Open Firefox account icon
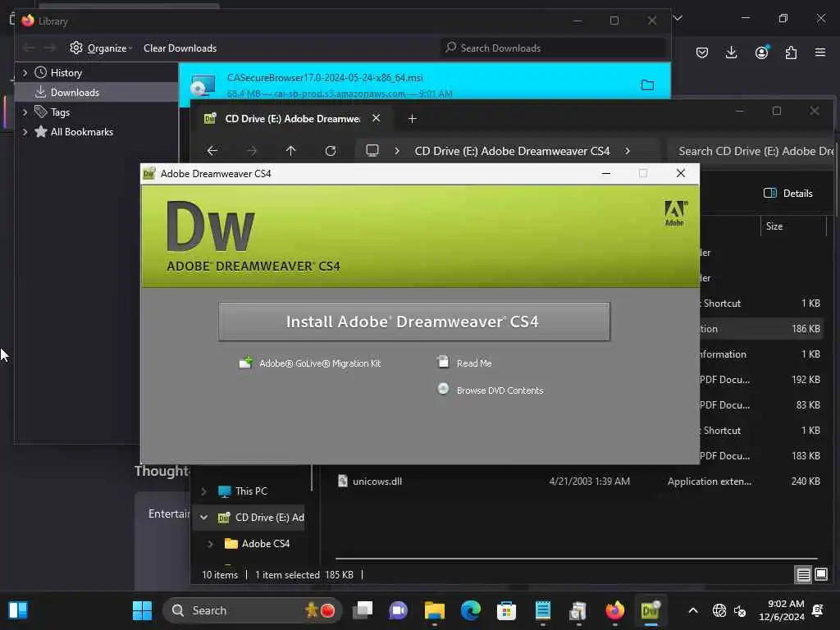Image resolution: width=840 pixels, height=630 pixels. coord(762,52)
